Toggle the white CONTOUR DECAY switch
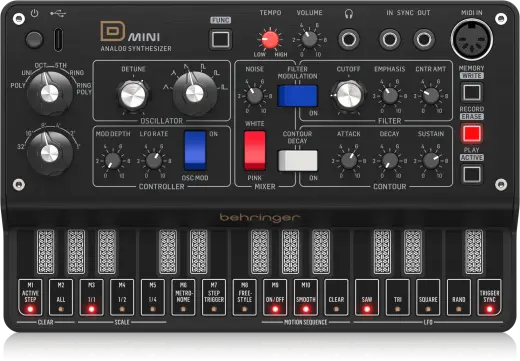520x361 pixels. tap(297, 161)
